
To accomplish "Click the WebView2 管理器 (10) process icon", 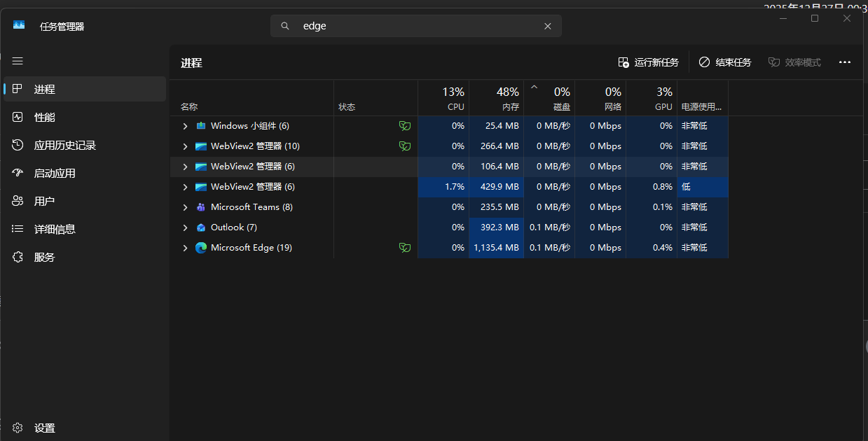I will (201, 146).
